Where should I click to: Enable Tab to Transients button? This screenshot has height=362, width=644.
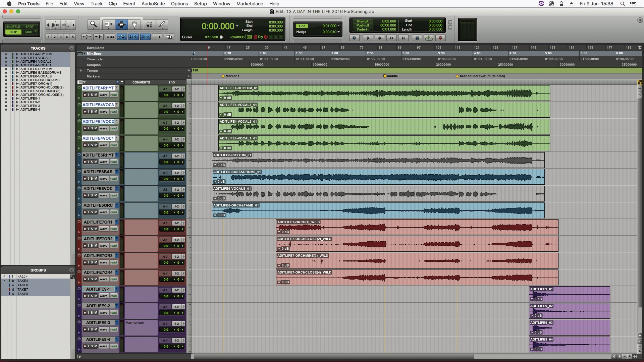[x=98, y=37]
